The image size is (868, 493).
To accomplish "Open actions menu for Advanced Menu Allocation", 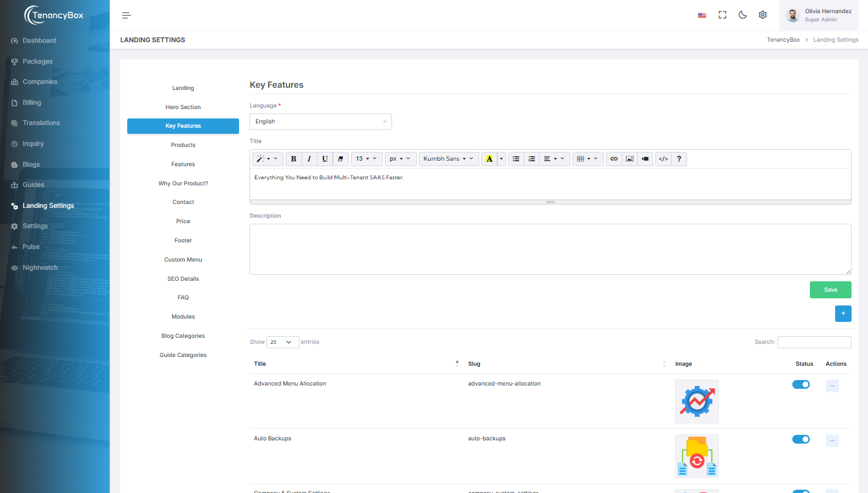I will click(832, 386).
